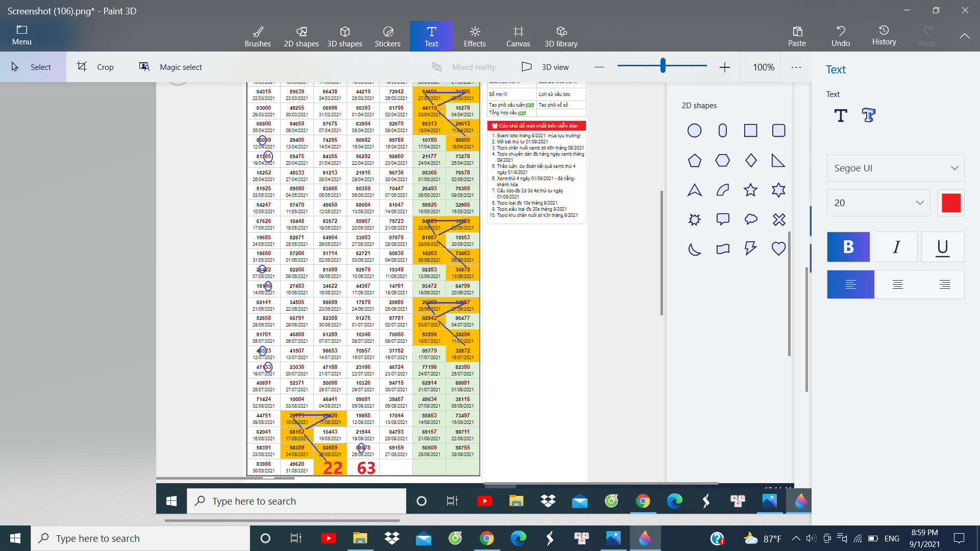980x551 pixels.
Task: Select the five-point star shape
Action: click(x=750, y=190)
